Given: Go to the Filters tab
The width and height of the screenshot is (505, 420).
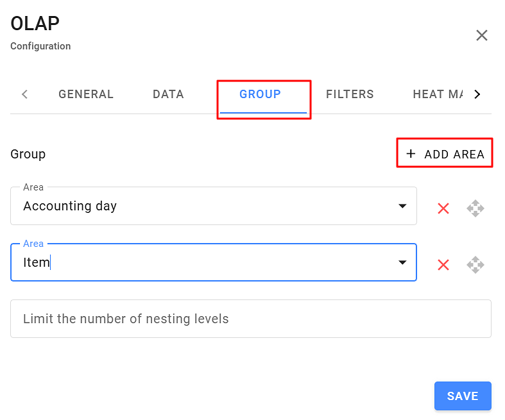Looking at the screenshot, I should pos(350,94).
